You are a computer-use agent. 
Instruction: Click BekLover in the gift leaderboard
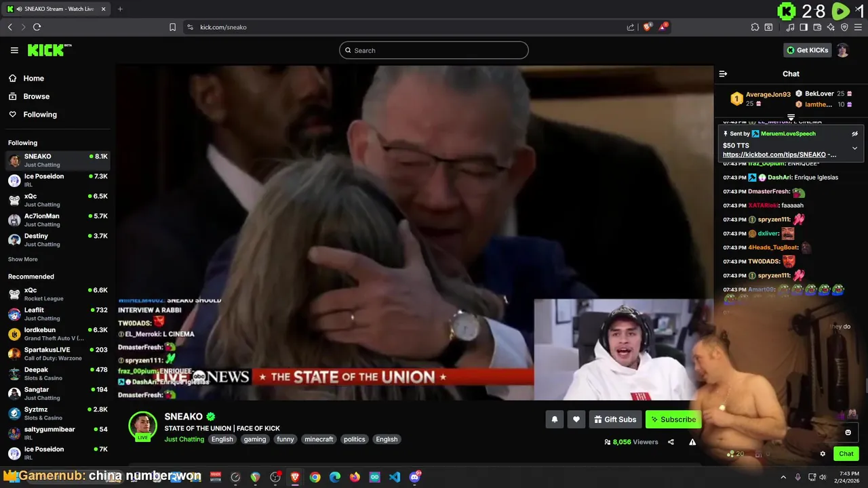pyautogui.click(x=819, y=94)
